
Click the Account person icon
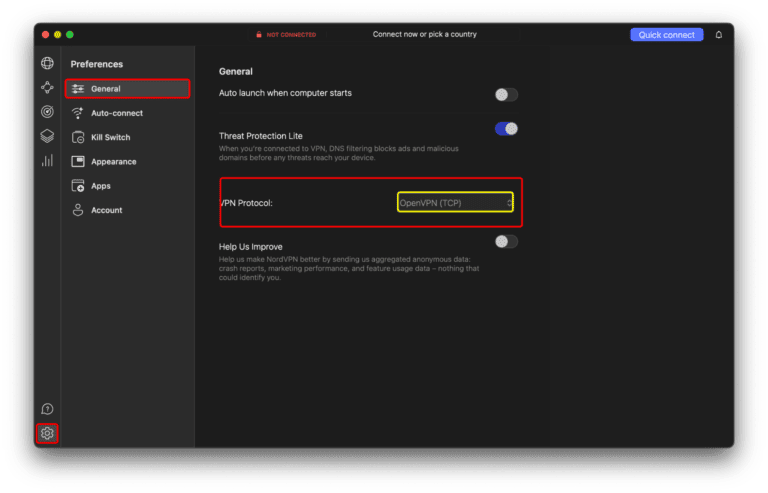click(78, 210)
